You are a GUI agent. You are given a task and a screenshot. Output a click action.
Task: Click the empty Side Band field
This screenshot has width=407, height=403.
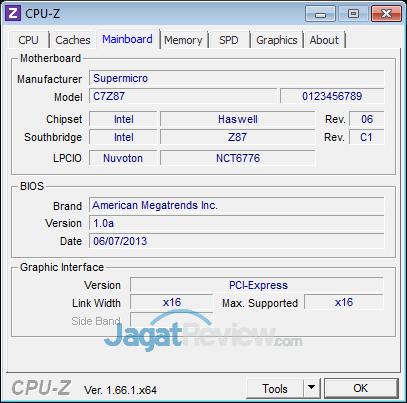[x=172, y=321]
